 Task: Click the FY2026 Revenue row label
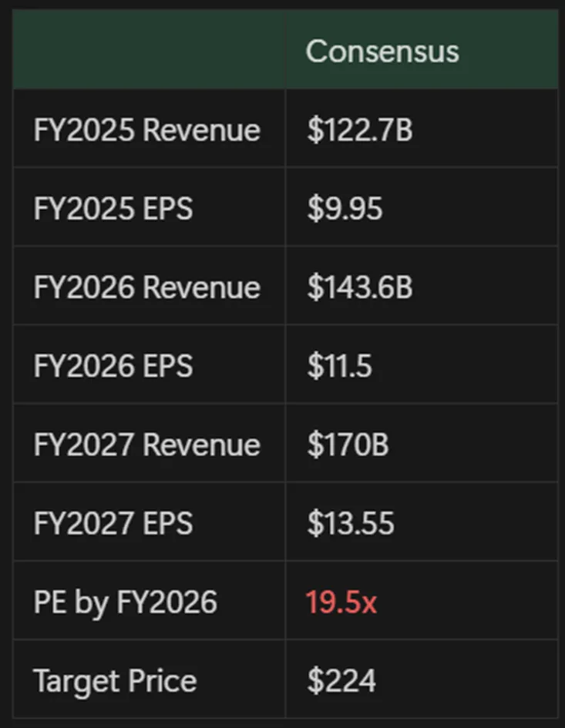(147, 287)
